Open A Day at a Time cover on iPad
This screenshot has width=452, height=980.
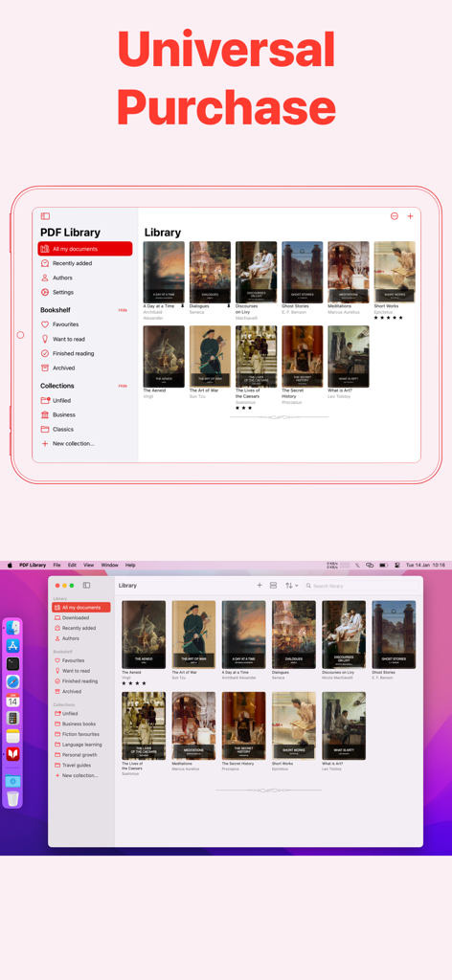point(164,273)
